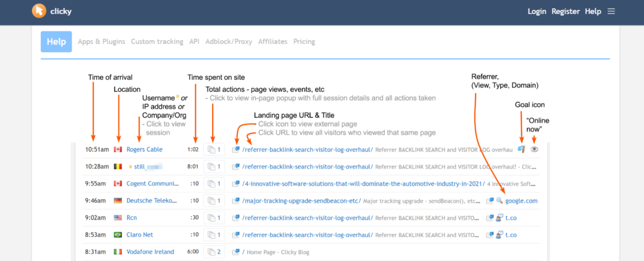
Task: Click referrer view icon beside google.com
Action: (x=490, y=201)
